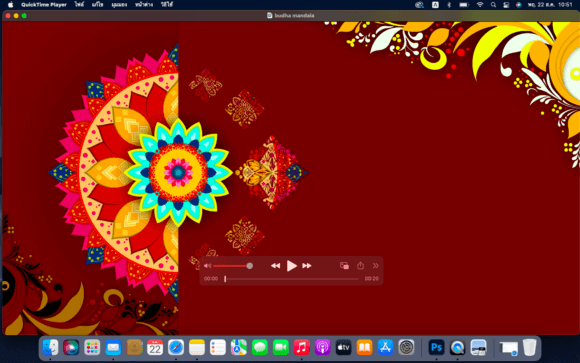Open the QuickTime Player application menu
The height and width of the screenshot is (363, 580).
[44, 5]
